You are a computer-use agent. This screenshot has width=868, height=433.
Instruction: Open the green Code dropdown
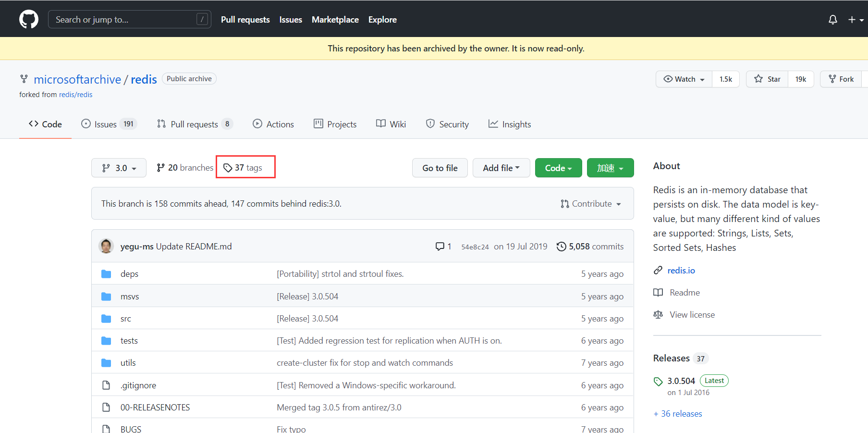(559, 168)
